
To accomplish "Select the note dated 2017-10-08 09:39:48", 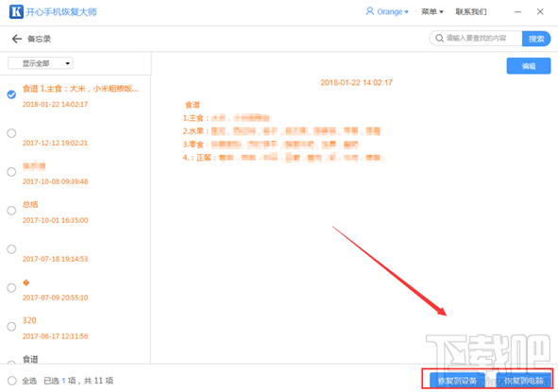I will (11, 172).
